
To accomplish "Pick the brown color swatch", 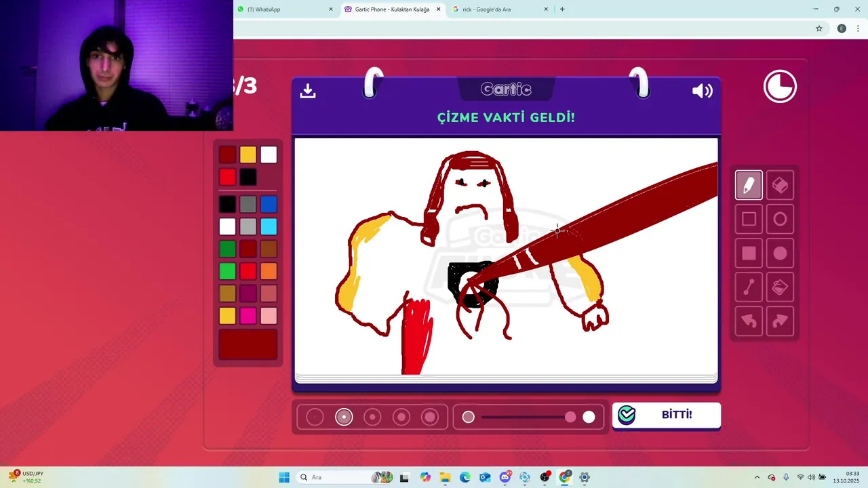I will coord(269,249).
